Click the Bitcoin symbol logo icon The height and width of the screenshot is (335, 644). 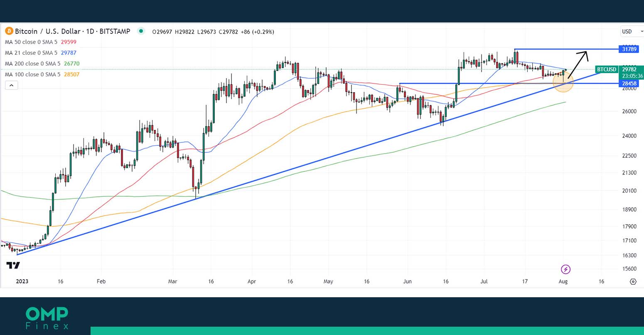pyautogui.click(x=9, y=31)
